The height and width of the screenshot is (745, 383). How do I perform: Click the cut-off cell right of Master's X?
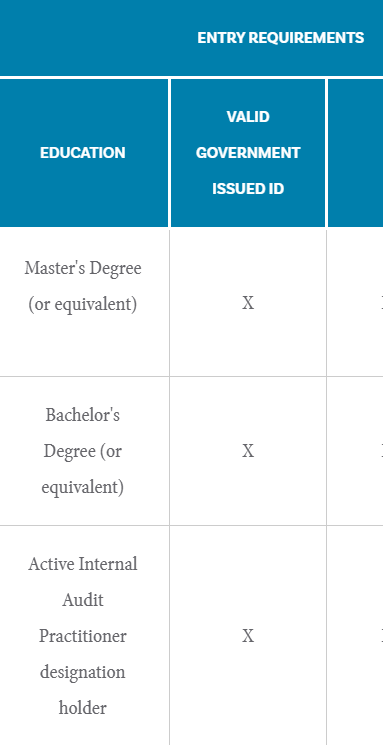pyautogui.click(x=355, y=303)
